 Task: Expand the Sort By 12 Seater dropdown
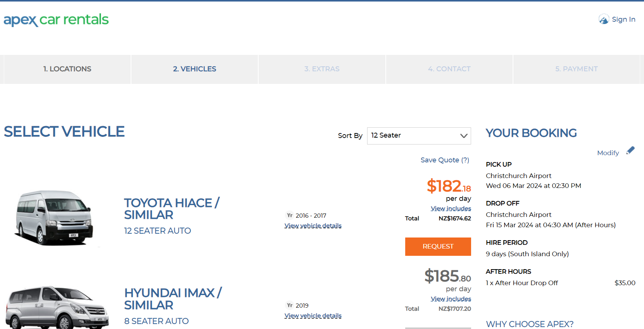[419, 136]
